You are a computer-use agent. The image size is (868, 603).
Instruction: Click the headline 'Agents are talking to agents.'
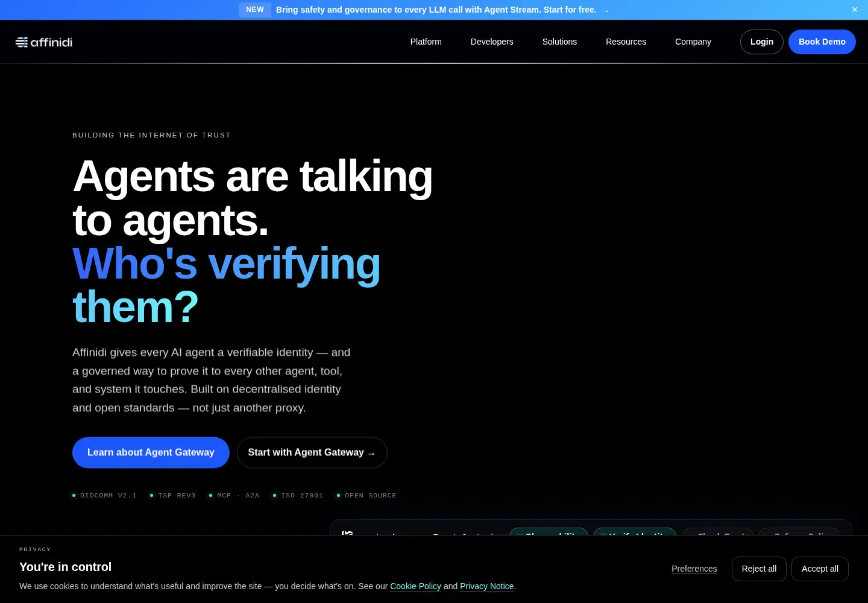[x=253, y=198]
